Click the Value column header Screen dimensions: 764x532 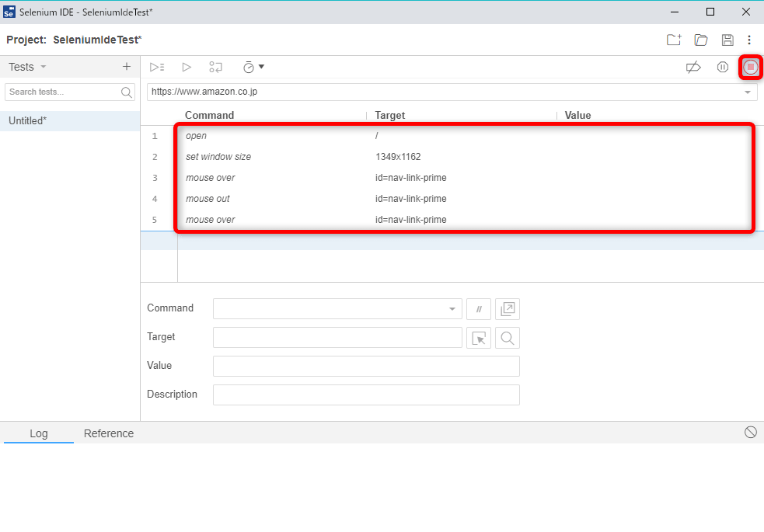(577, 116)
